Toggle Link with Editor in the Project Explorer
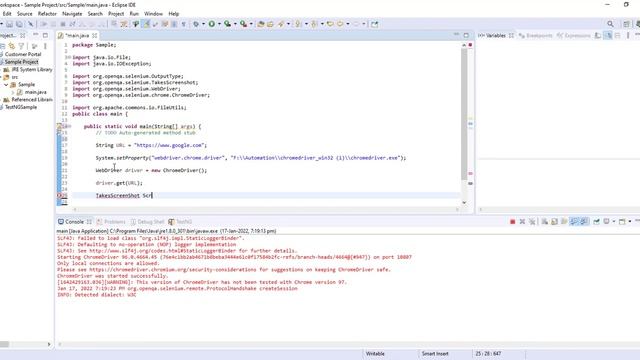The height and width of the screenshot is (360, 640). pyautogui.click(x=11, y=46)
